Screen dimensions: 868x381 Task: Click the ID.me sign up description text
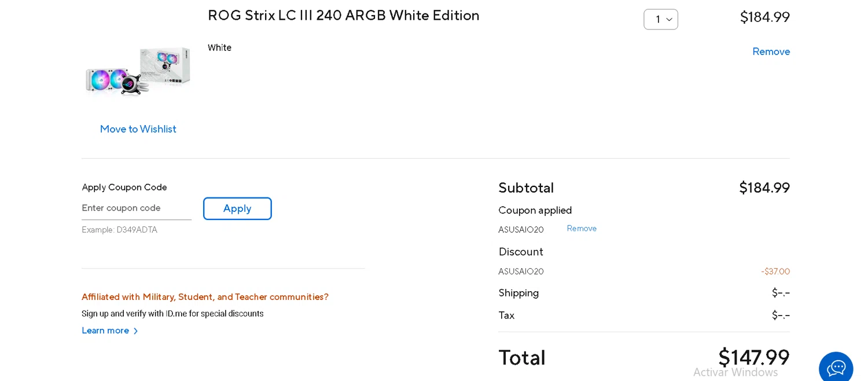[x=172, y=314]
